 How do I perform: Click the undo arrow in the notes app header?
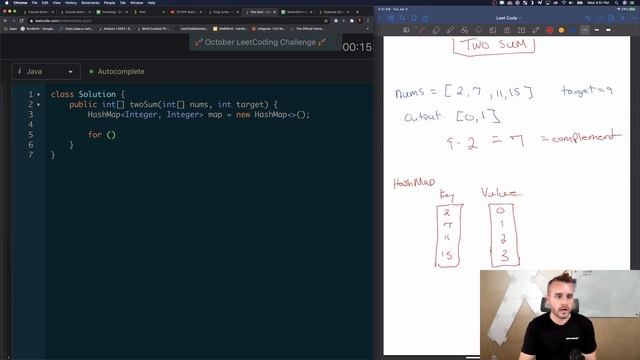pyautogui.click(x=588, y=18)
